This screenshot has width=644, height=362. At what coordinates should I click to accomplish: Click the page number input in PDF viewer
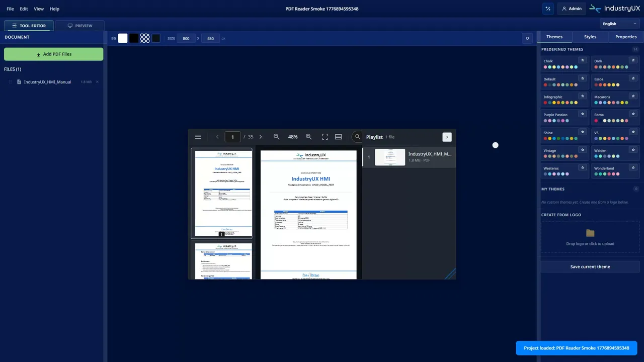coord(232,137)
